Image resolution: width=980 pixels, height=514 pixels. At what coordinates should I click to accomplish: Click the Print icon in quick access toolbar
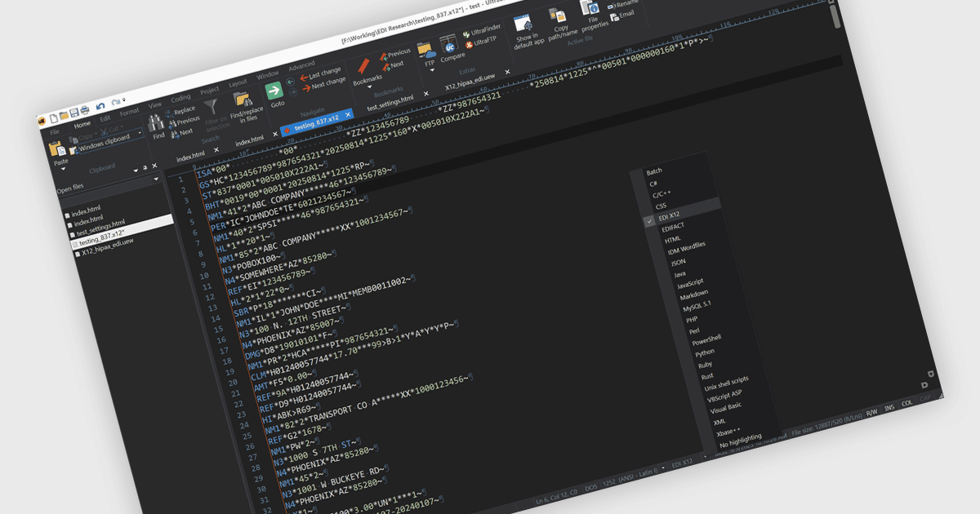[85, 109]
